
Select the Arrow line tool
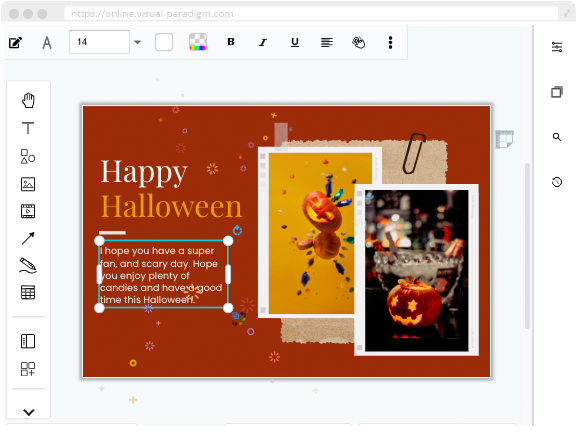point(28,239)
